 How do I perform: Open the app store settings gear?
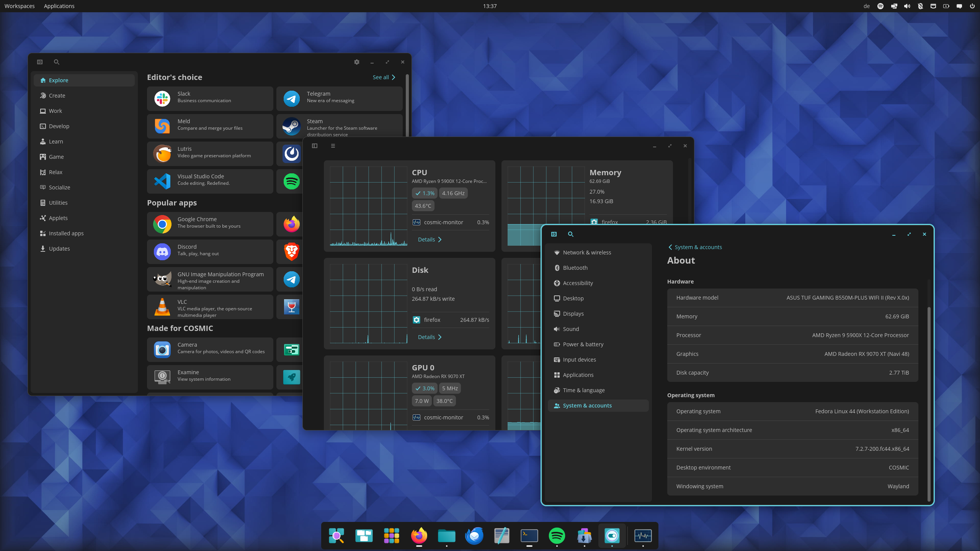(357, 62)
